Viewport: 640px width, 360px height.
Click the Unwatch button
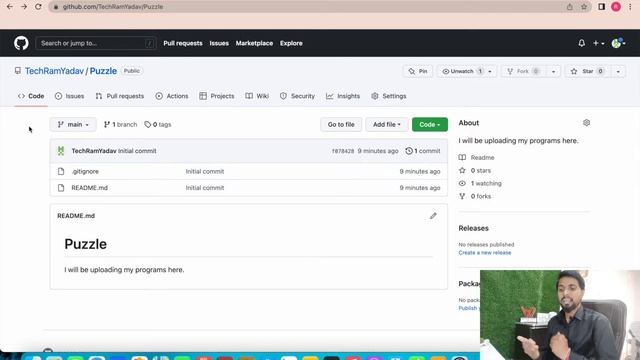pyautogui.click(x=462, y=71)
